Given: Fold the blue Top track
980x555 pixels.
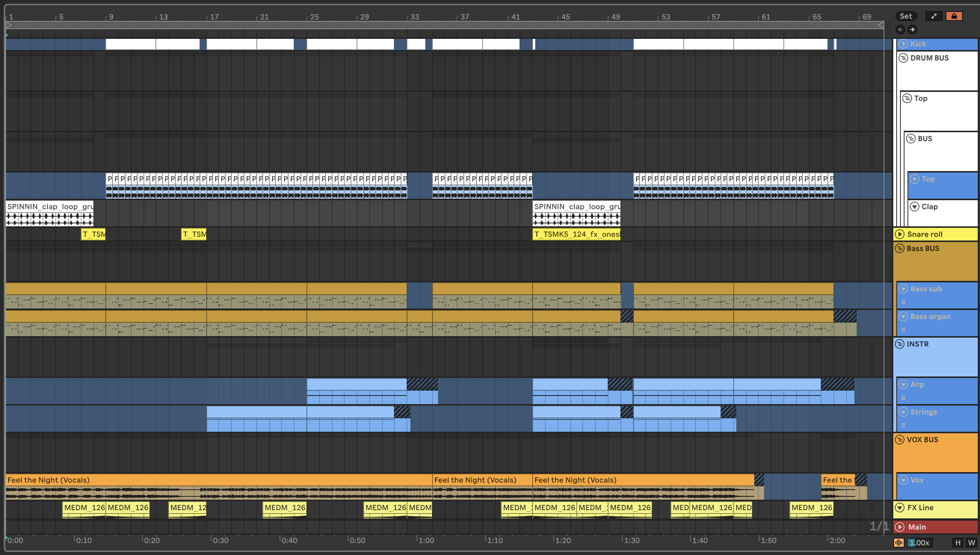Looking at the screenshot, I should click(x=915, y=179).
